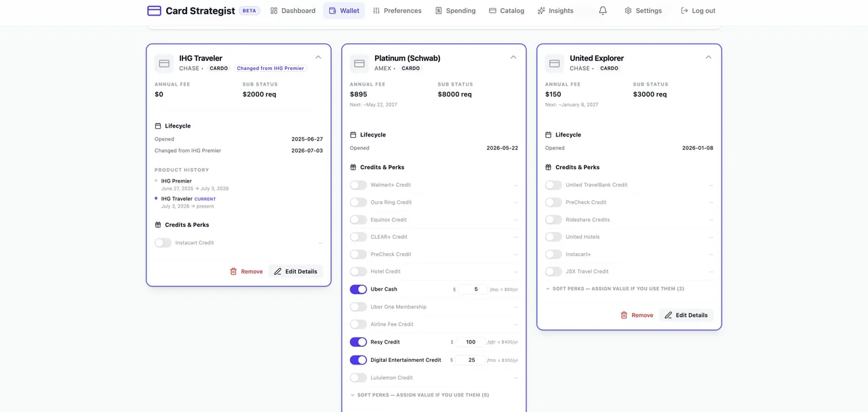The image size is (868, 412).
Task: Click the gift icon beside IHG Credits & Perks
Action: 158,225
